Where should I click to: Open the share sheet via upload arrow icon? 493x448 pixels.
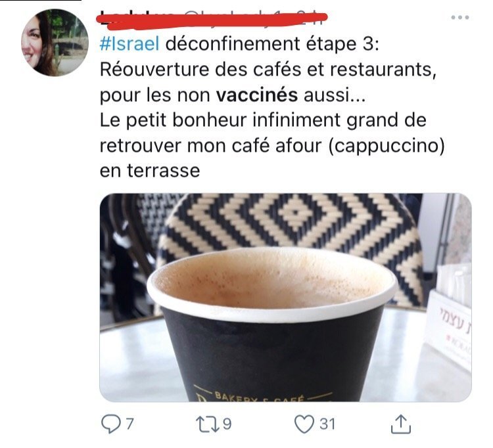[x=401, y=424]
